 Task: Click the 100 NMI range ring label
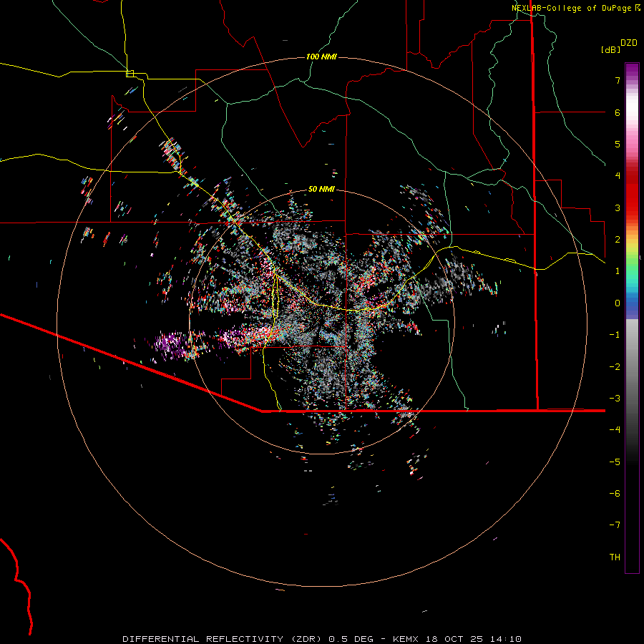click(x=321, y=57)
